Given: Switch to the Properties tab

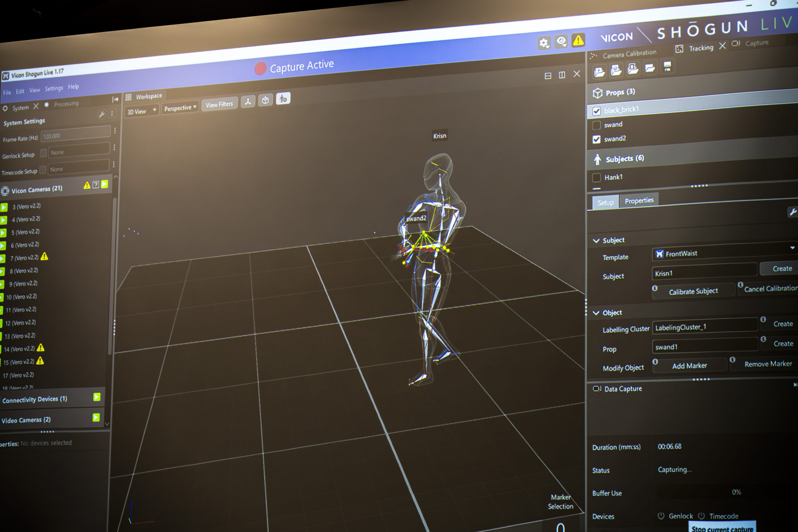Looking at the screenshot, I should coord(639,200).
